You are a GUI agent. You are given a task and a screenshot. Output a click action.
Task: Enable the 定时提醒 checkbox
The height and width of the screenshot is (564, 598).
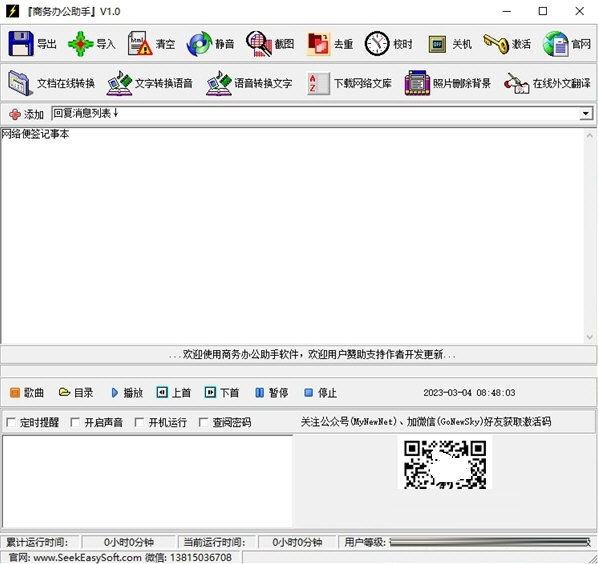(11, 422)
